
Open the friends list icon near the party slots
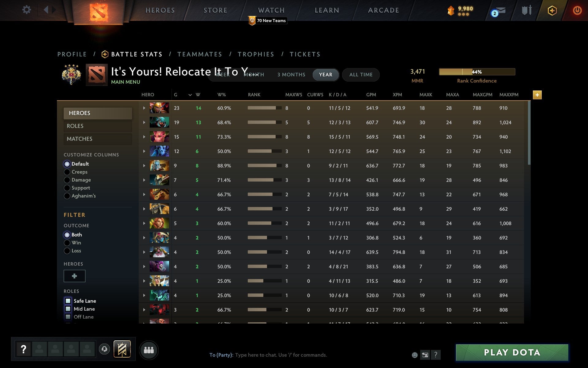click(149, 349)
